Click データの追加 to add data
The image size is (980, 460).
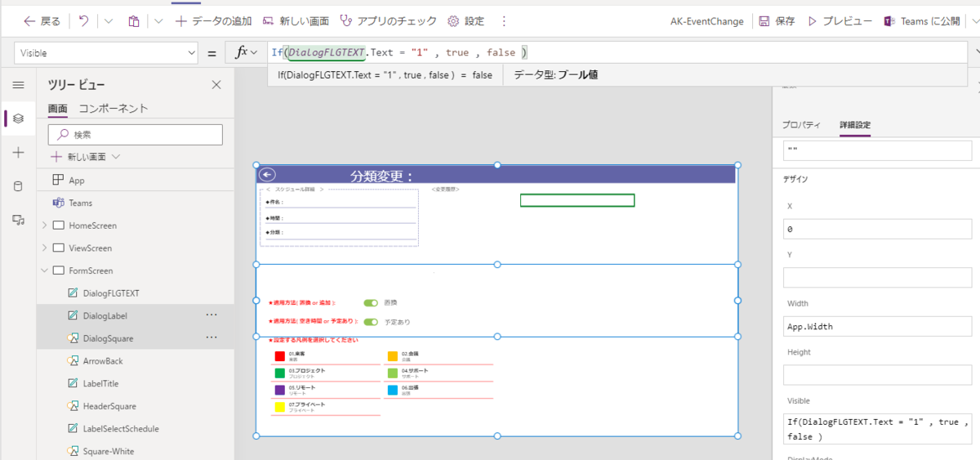214,21
